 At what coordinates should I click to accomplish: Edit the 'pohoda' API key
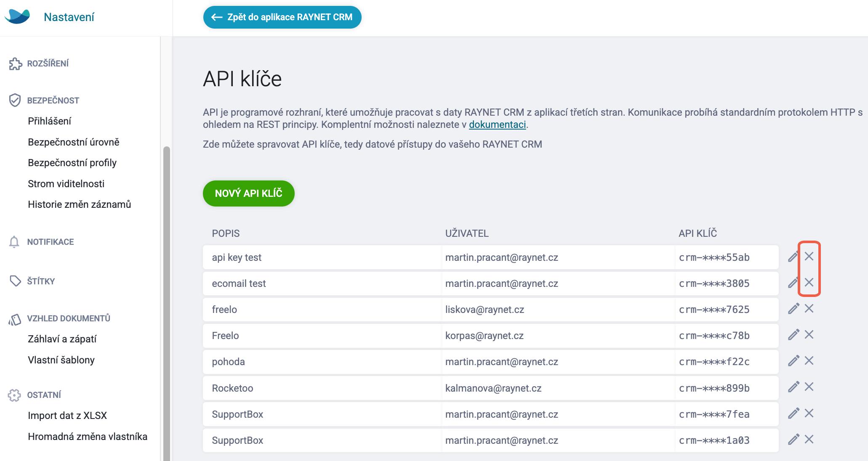(x=793, y=361)
